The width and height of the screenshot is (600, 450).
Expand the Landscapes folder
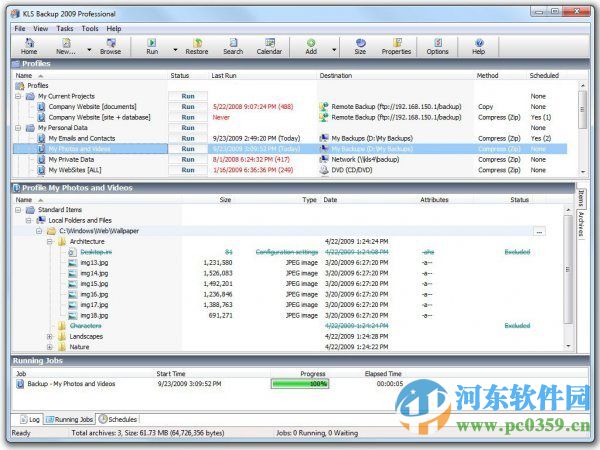pos(49,336)
